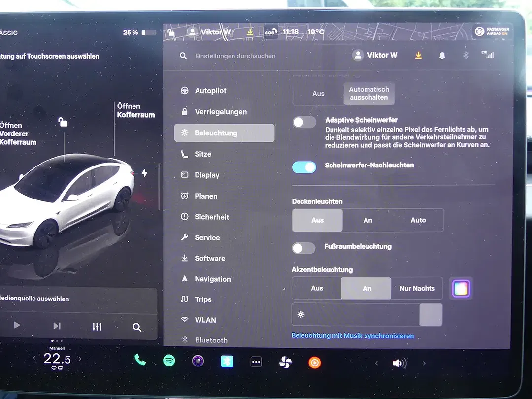Open Planen settings
The image size is (532, 399).
(224, 196)
